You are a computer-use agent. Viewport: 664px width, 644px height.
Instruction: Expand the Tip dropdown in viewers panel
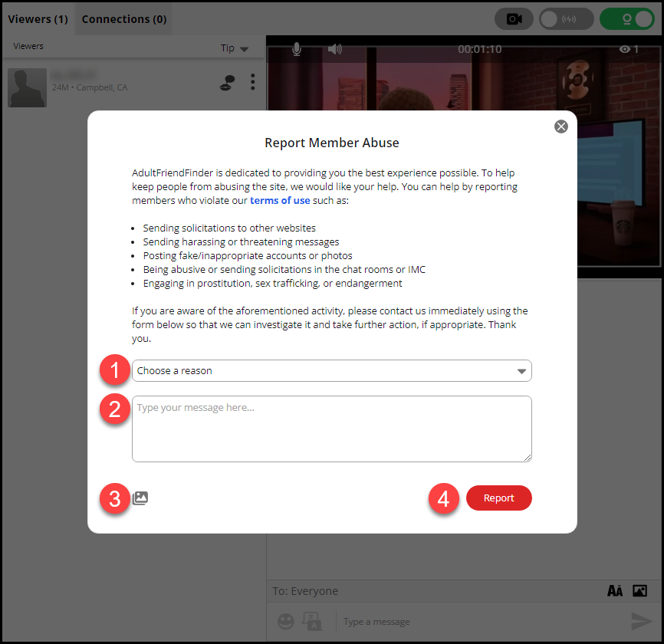tap(234, 48)
